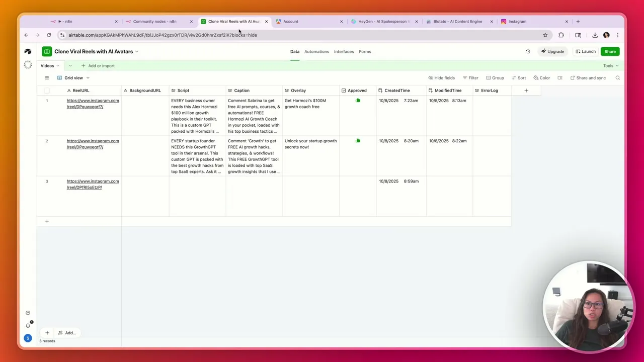Tick the select-all checkbox in header
Image resolution: width=644 pixels, height=362 pixels.
47,90
